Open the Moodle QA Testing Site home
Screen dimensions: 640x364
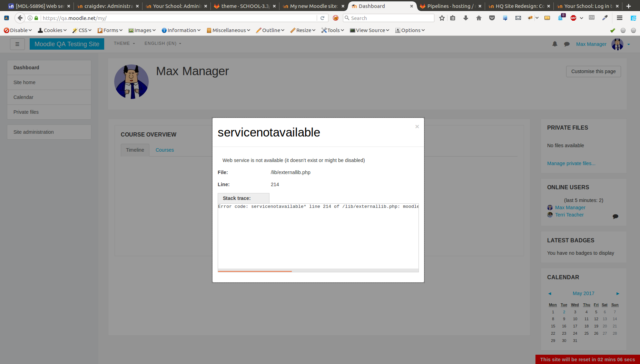pos(67,44)
